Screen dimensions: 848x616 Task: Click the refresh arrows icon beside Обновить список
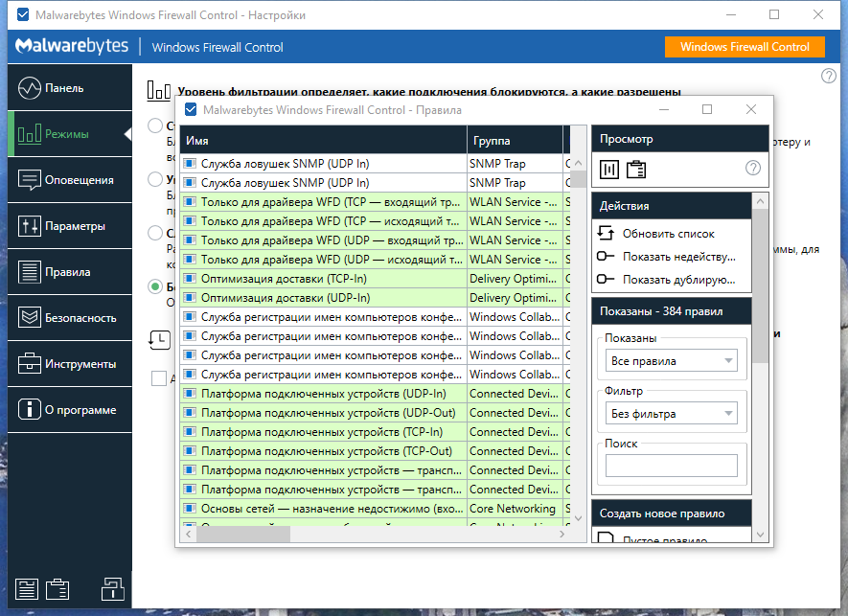(x=606, y=233)
